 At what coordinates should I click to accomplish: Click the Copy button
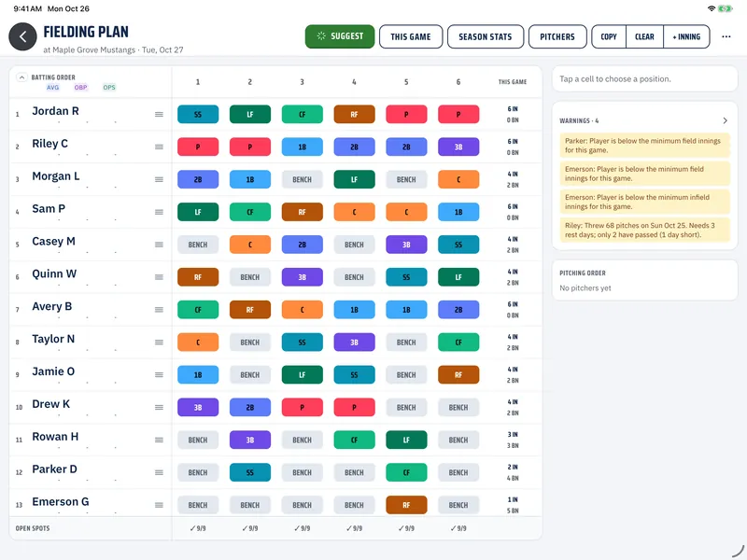609,36
